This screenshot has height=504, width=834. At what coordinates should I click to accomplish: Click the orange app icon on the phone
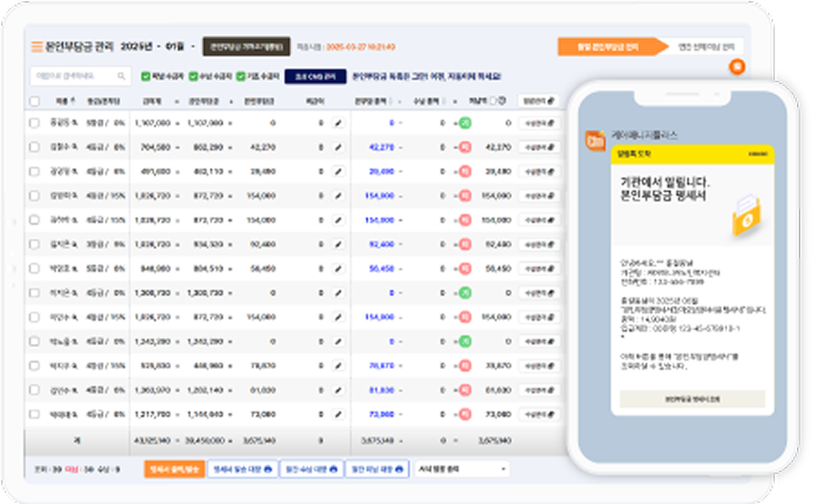coord(596,141)
